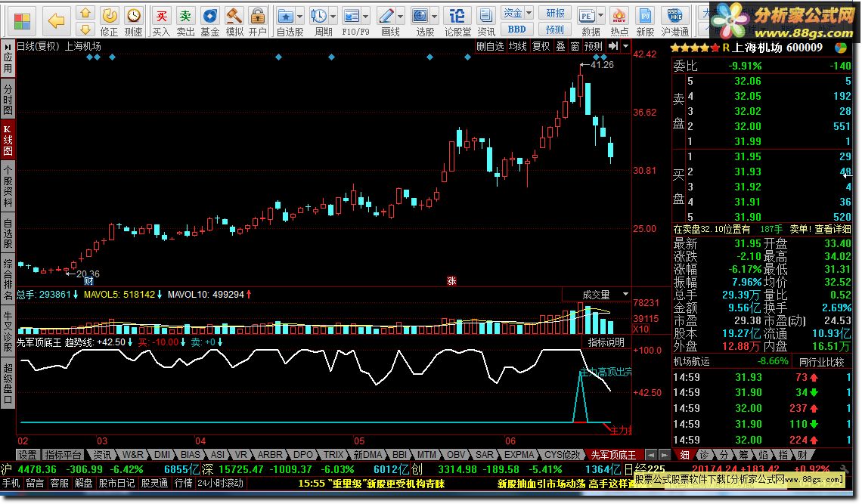
Task: Select the 画线 pencil drawing tool
Action: tap(386, 16)
